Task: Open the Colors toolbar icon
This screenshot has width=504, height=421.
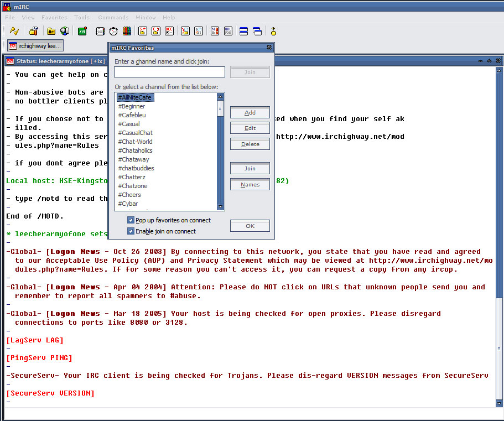Action: pos(127,31)
